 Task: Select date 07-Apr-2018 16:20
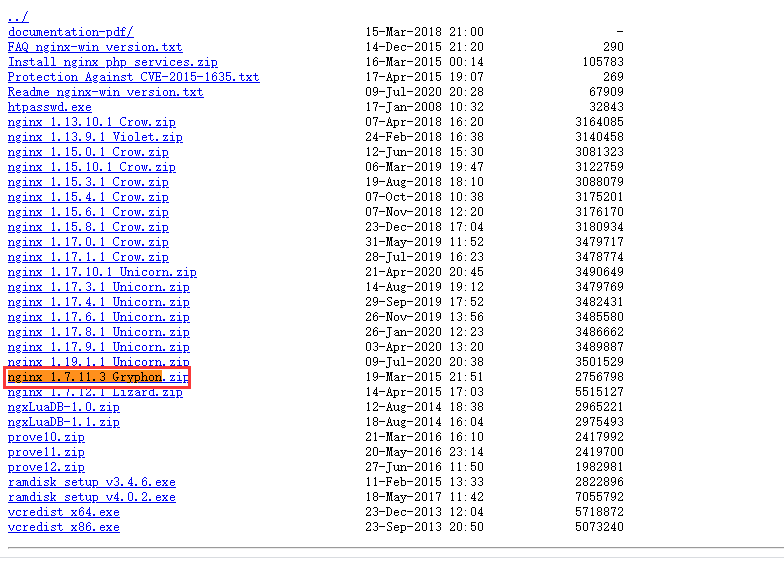point(424,122)
